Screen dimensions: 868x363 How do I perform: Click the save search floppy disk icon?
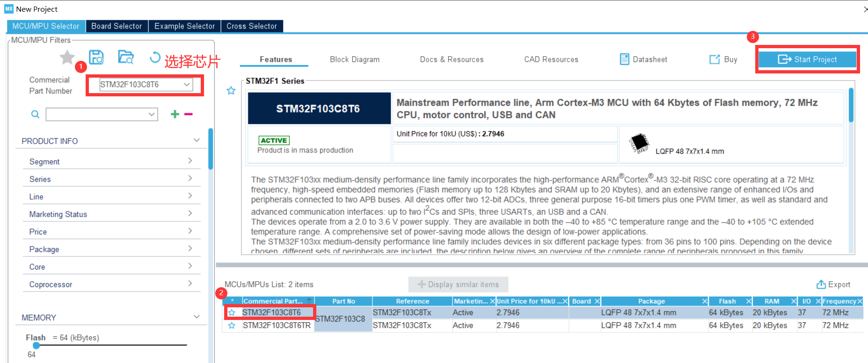coord(96,58)
